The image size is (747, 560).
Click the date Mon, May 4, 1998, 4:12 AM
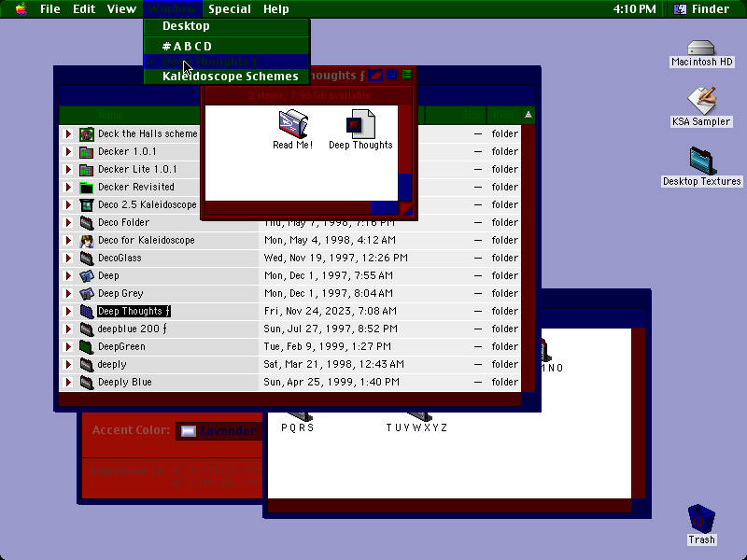coord(330,241)
